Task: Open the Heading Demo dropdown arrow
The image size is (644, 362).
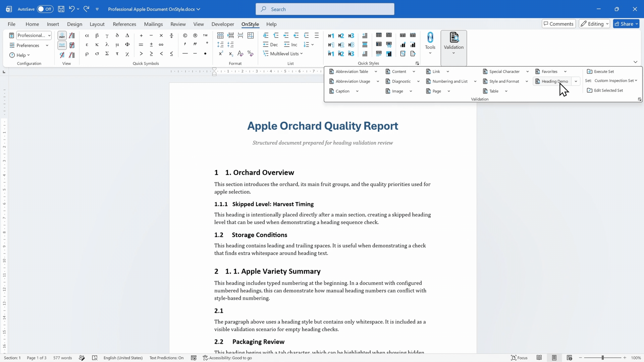Action: coord(576,81)
